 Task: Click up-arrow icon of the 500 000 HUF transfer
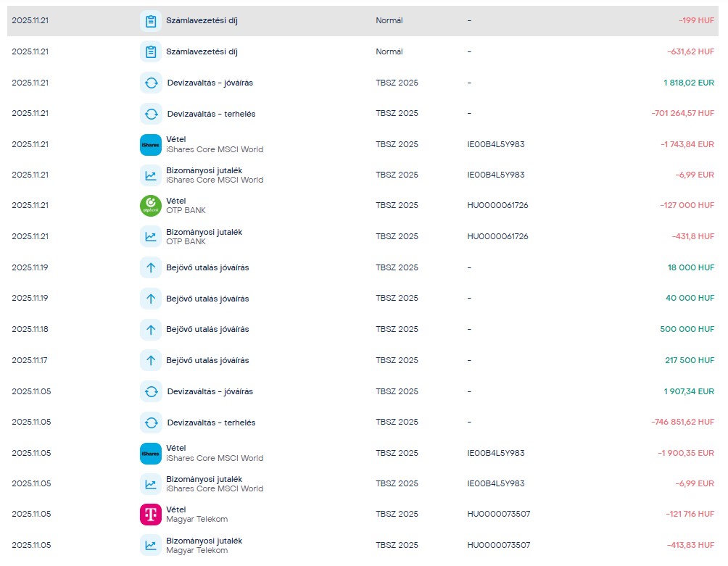tap(150, 330)
